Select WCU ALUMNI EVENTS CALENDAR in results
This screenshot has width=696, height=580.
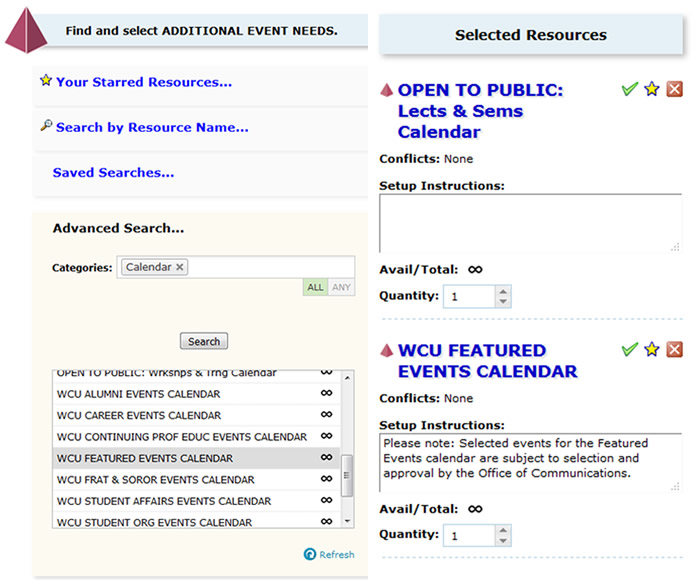138,394
